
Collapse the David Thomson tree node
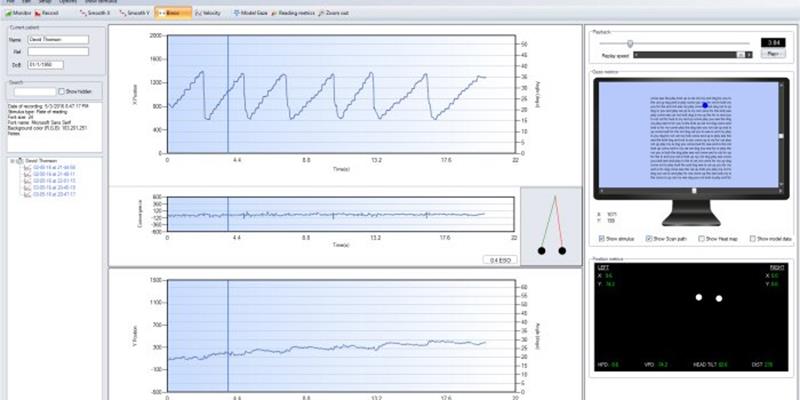pyautogui.click(x=12, y=161)
